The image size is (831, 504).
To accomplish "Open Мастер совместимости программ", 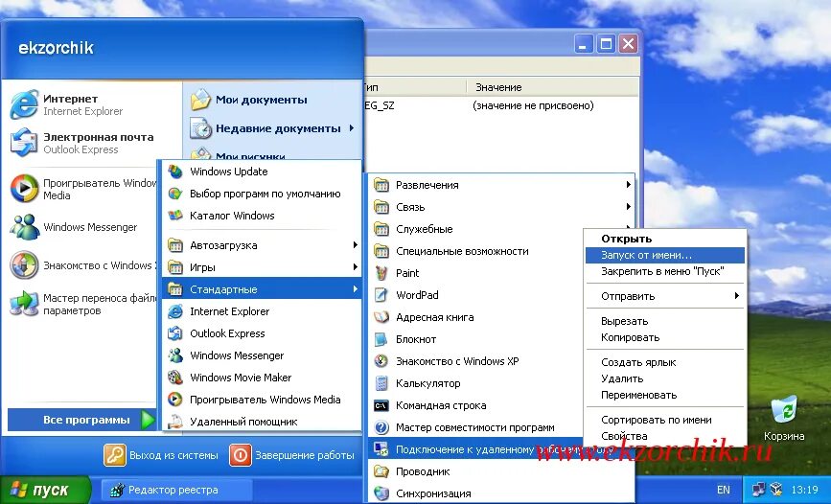I will click(x=474, y=427).
